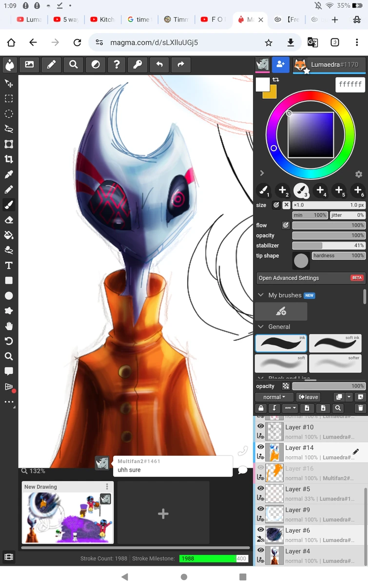Viewport: 368px width, 588px height.
Task: Select the soft ink brush
Action: (x=335, y=343)
